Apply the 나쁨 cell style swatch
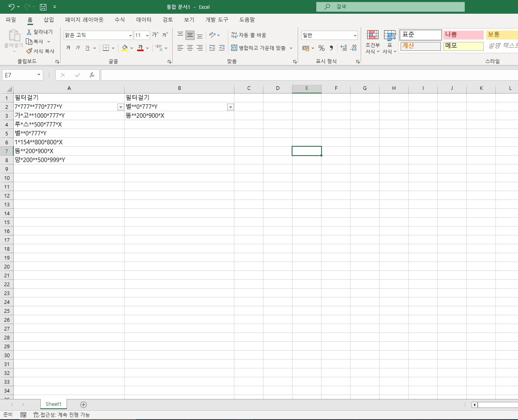The height and width of the screenshot is (420, 518). pos(464,35)
